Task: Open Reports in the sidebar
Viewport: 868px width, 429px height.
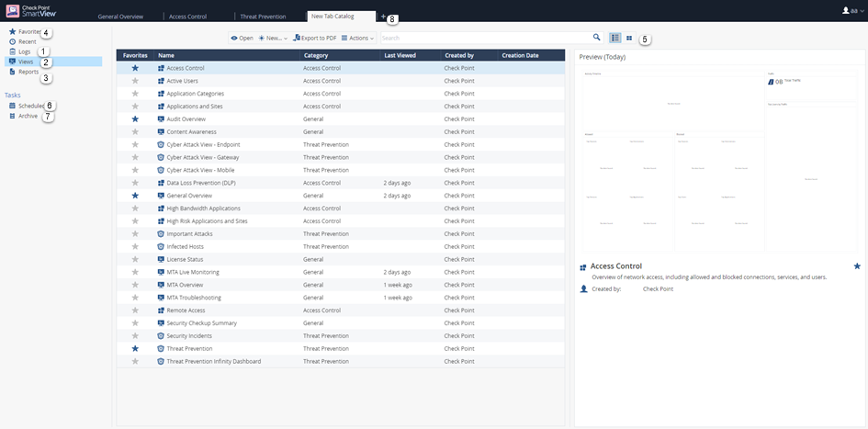Action: tap(24, 72)
